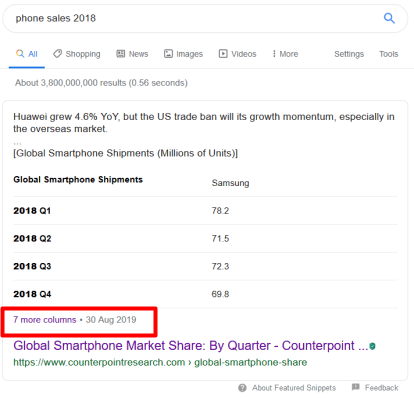Image resolution: width=414 pixels, height=398 pixels.
Task: Select the All tab magnifier icon
Action: (20, 53)
